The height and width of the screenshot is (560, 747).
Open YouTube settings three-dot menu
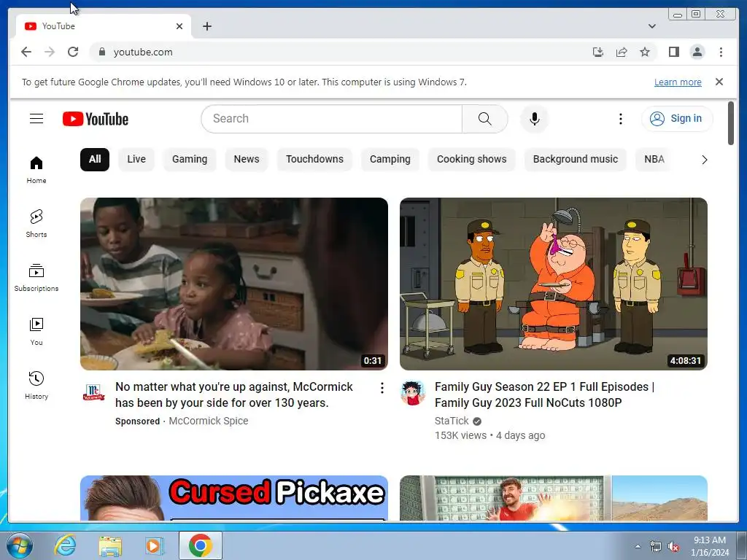point(620,119)
